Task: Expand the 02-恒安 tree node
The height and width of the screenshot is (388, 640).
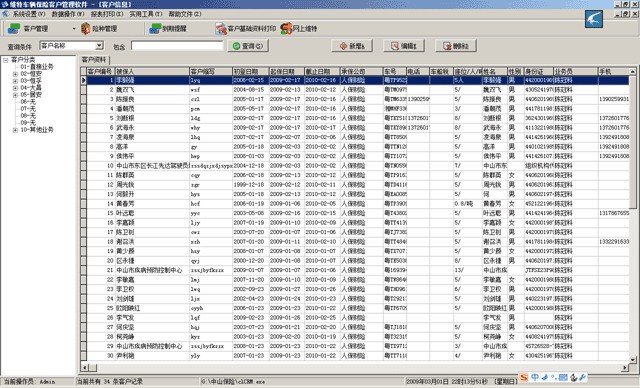Action: coord(15,74)
